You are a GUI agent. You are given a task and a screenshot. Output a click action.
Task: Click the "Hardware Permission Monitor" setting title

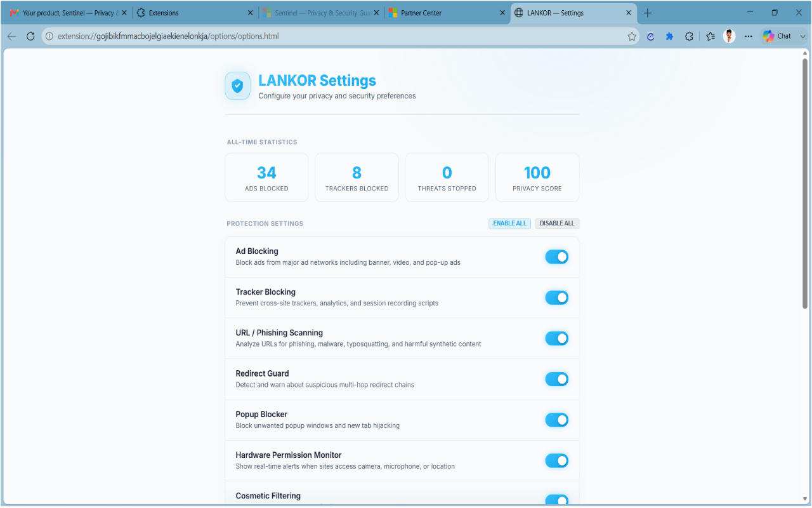(x=289, y=455)
